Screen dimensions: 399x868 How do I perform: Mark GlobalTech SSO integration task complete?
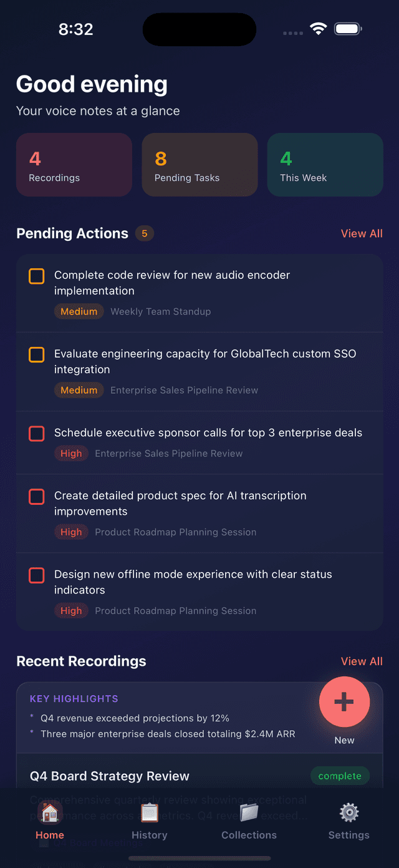[x=37, y=354]
